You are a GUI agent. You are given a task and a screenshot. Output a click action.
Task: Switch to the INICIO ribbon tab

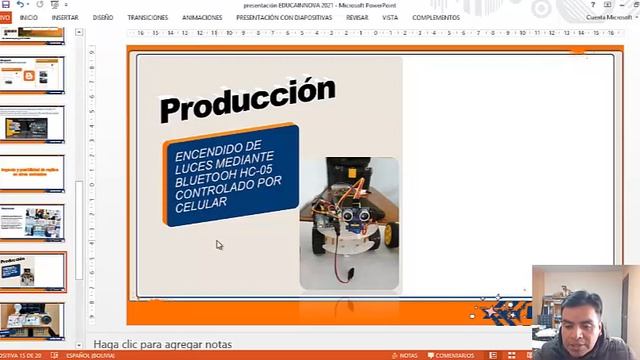click(x=29, y=18)
